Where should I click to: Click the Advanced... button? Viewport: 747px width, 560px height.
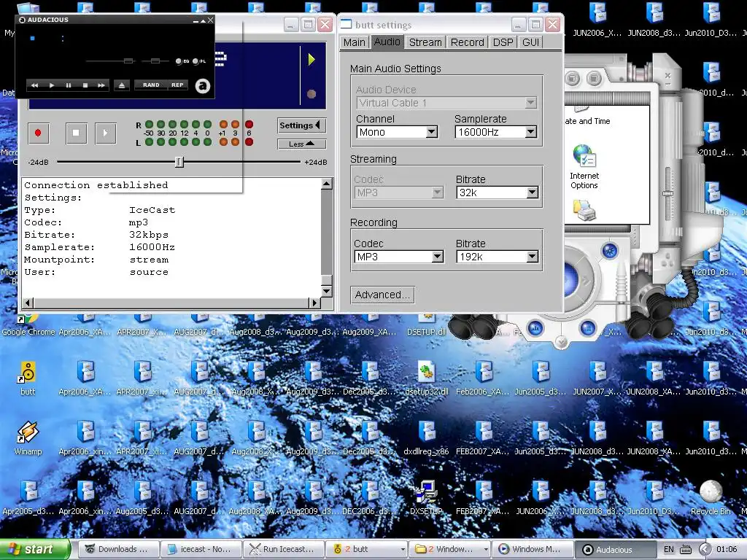[382, 295]
